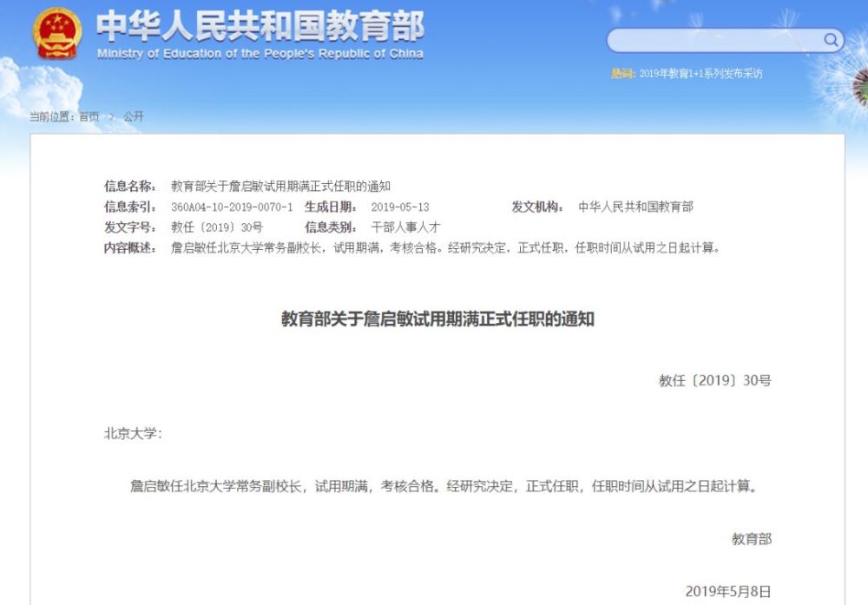Click the 教育部 signature line
The width and height of the screenshot is (868, 605).
pos(752,539)
